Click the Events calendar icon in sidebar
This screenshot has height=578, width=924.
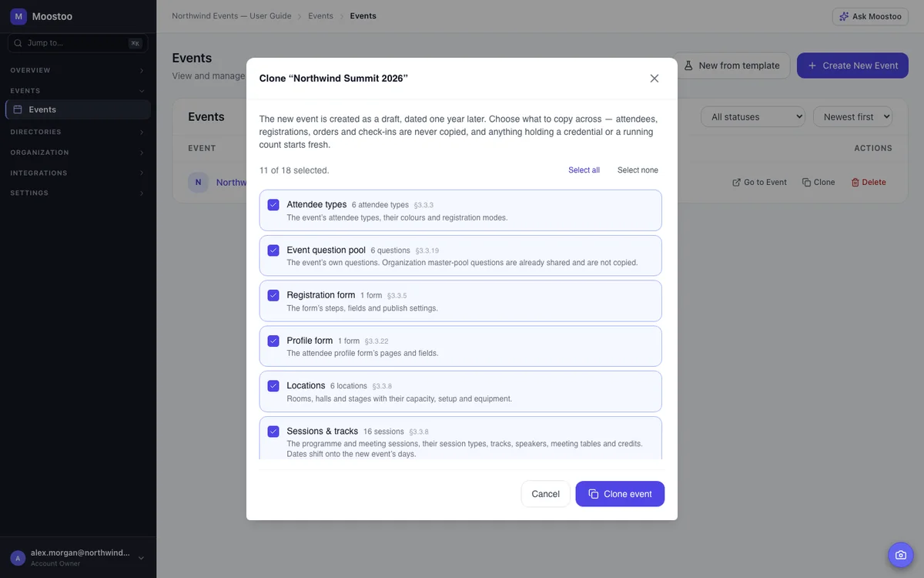tap(18, 109)
